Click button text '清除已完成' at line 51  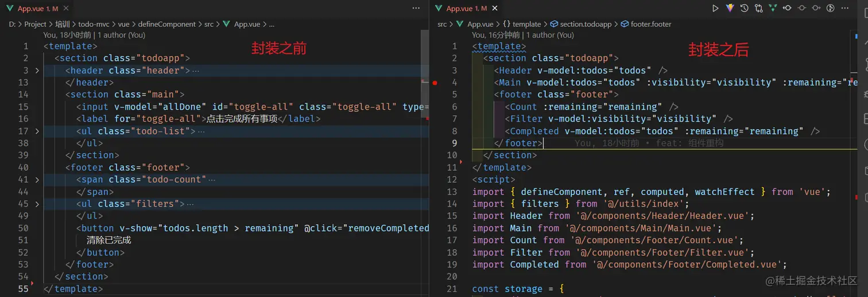click(109, 240)
